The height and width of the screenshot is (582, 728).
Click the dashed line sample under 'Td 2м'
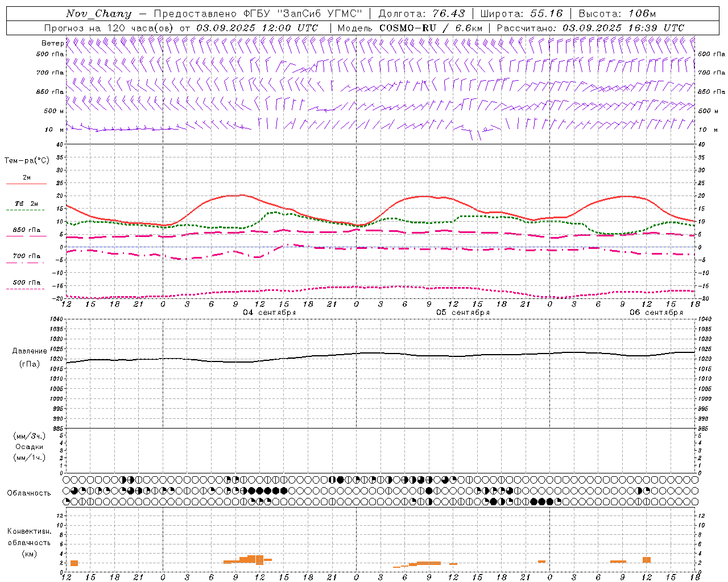point(26,210)
